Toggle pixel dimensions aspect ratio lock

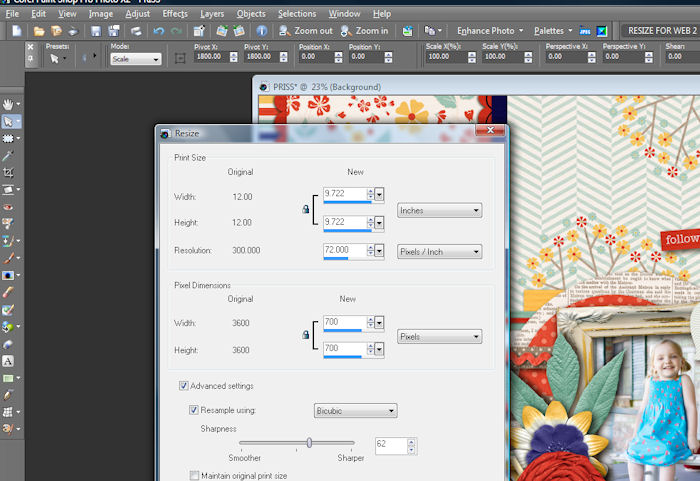point(306,335)
